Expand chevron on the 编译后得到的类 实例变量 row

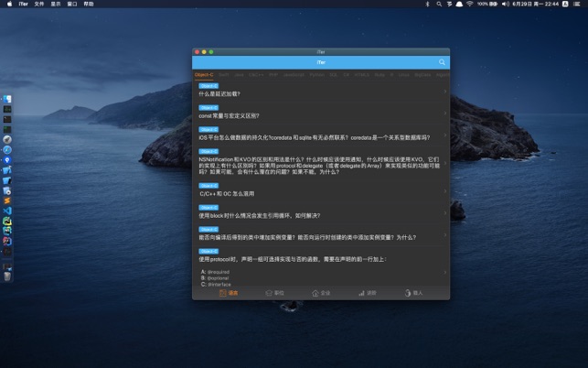[x=445, y=234]
